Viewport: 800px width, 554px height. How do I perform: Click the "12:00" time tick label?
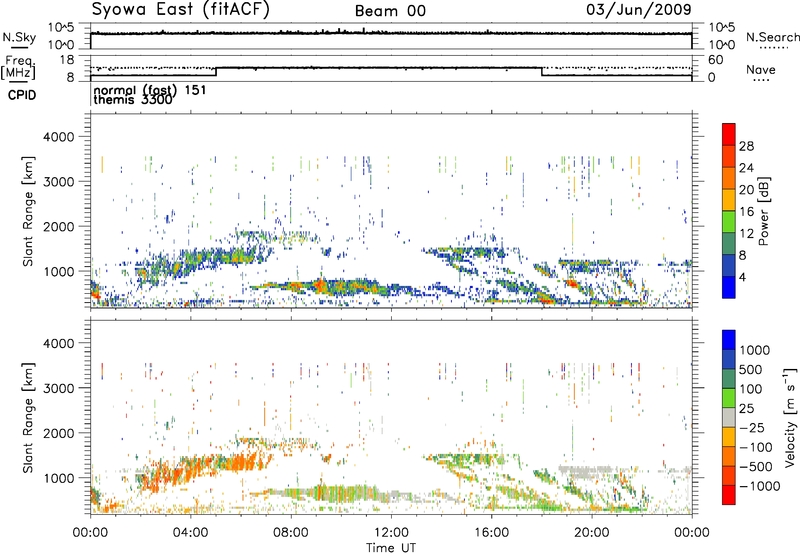391,533
